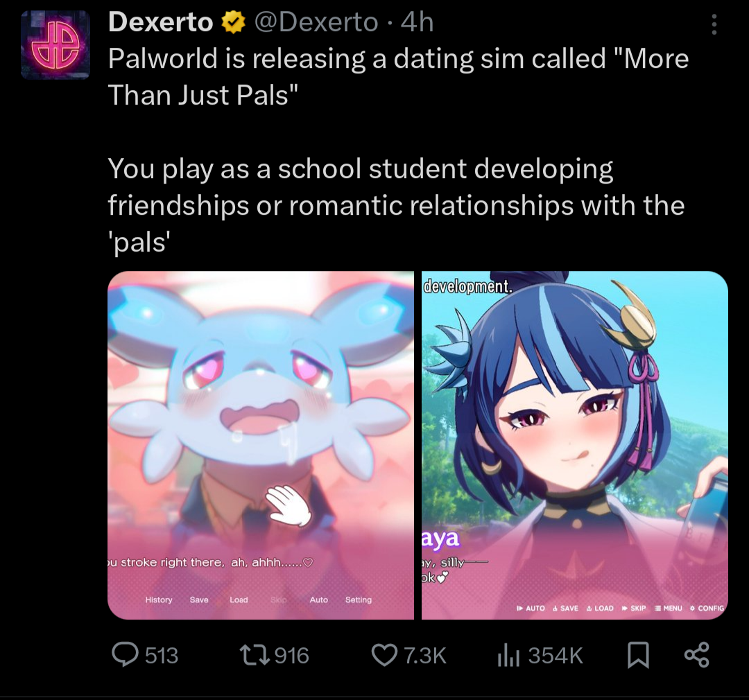Click History in the left game screenshot
The height and width of the screenshot is (700, 749).
(159, 600)
